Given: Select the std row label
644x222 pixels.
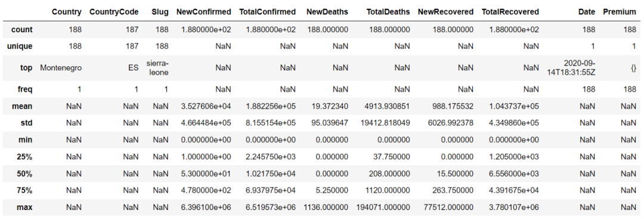Looking at the screenshot, I should [27, 123].
